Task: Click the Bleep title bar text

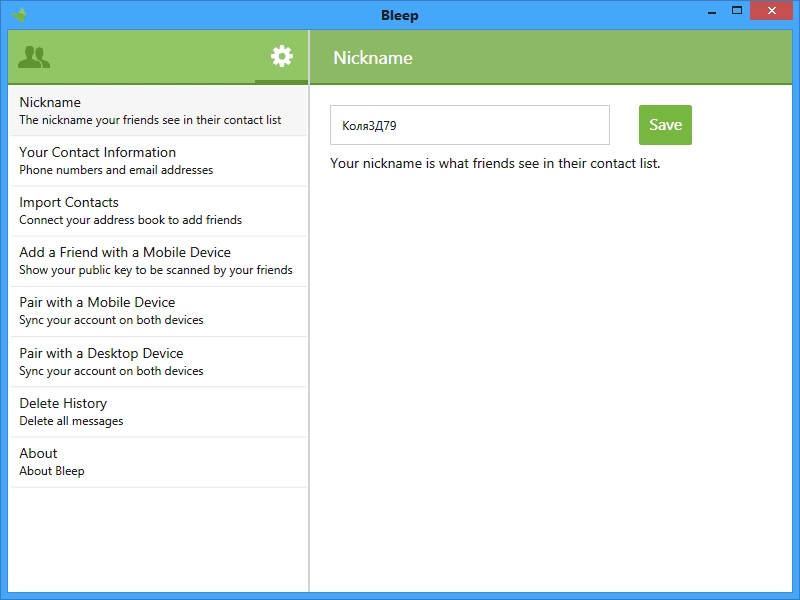Action: click(399, 15)
